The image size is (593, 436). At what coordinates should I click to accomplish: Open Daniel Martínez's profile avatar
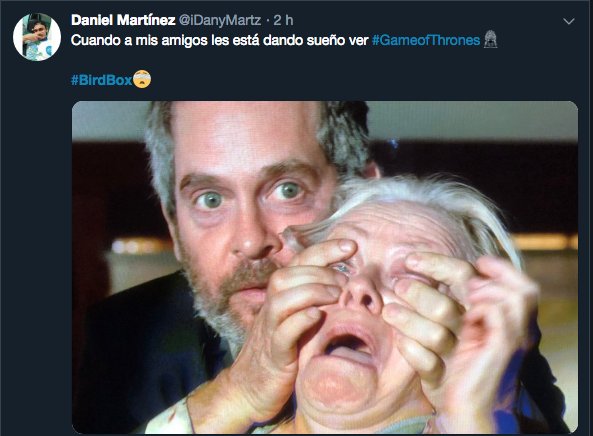37,37
